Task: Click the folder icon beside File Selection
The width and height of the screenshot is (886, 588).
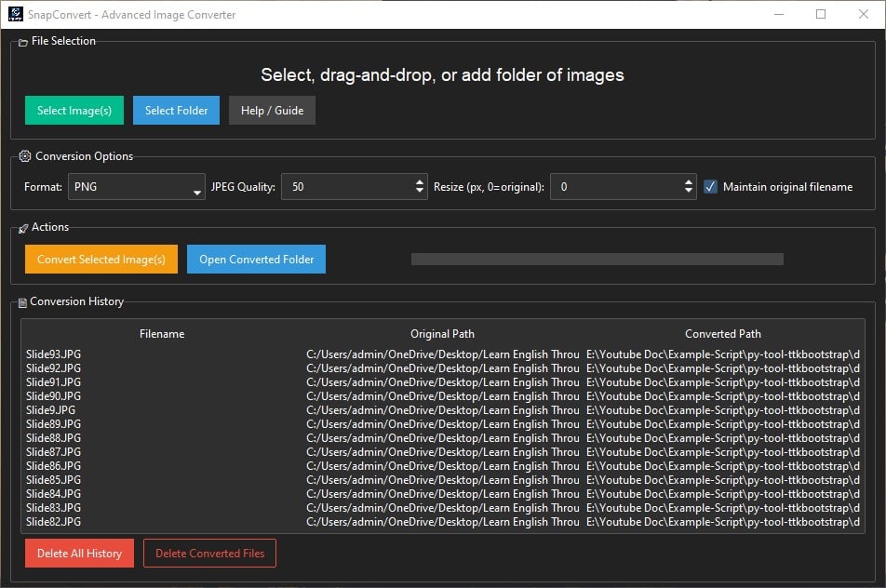Action: 23,42
